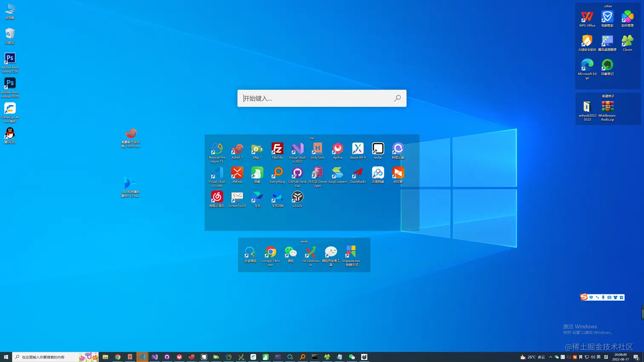Launch uTools from me group
The height and width of the screenshot is (362, 644).
(297, 199)
